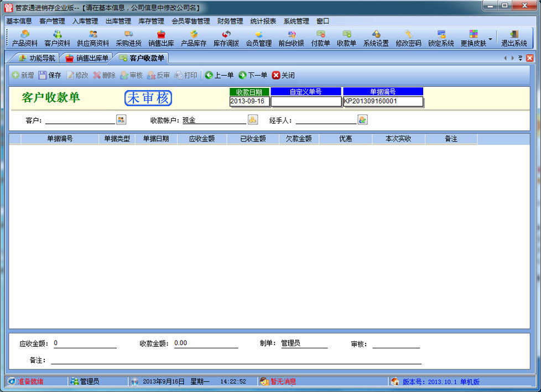Open 供应商资料 in the toolbar
Image resolution: width=541 pixels, height=392 pixels.
coord(93,38)
